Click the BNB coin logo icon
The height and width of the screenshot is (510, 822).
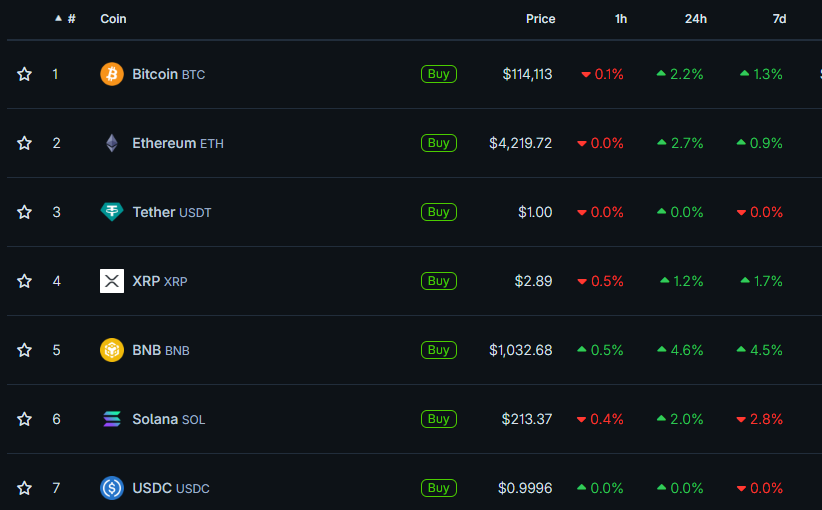point(112,350)
